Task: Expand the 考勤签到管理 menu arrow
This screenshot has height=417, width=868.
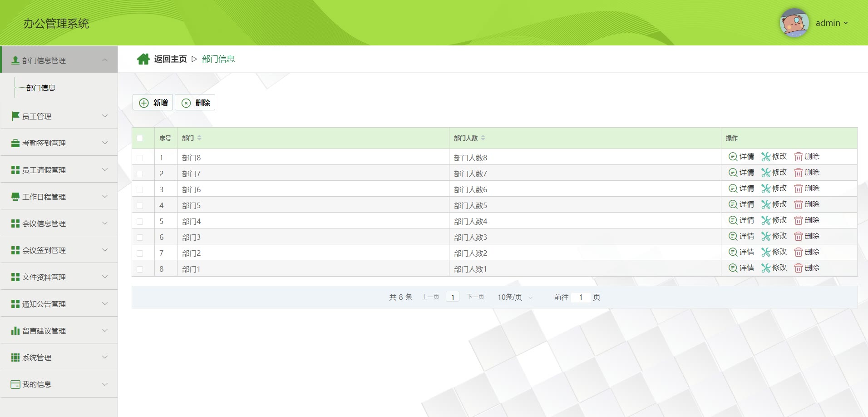Action: coord(105,143)
